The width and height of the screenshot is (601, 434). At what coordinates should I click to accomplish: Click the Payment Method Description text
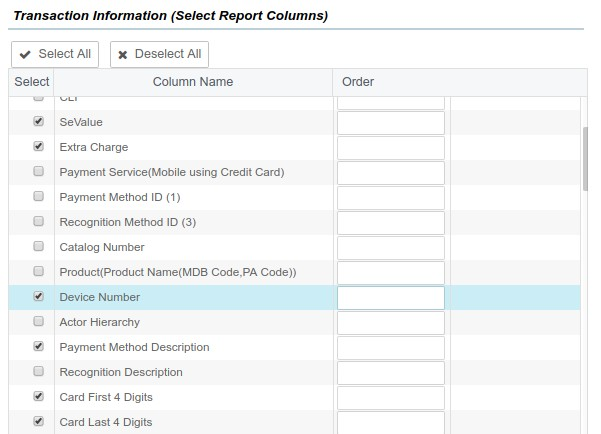135,347
